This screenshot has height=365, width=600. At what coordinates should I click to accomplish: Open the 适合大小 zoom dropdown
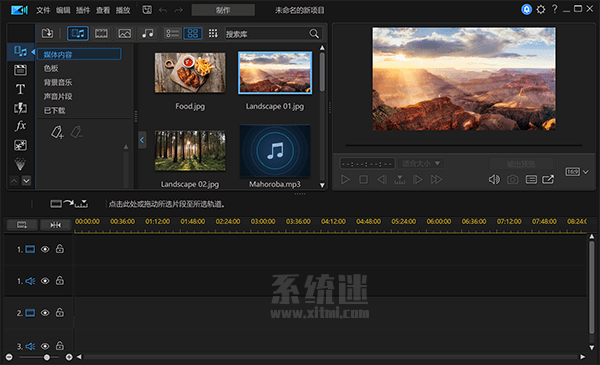click(421, 164)
